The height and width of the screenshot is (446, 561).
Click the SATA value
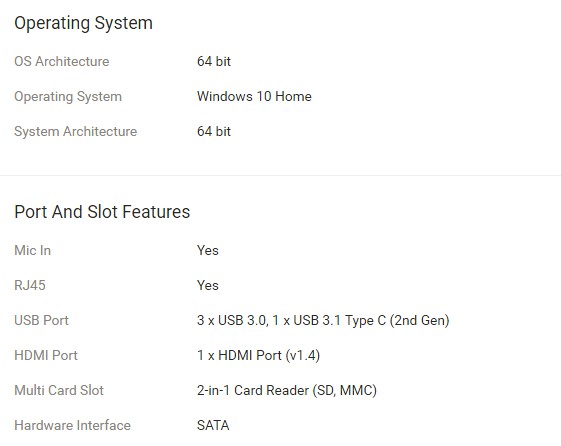click(x=213, y=425)
